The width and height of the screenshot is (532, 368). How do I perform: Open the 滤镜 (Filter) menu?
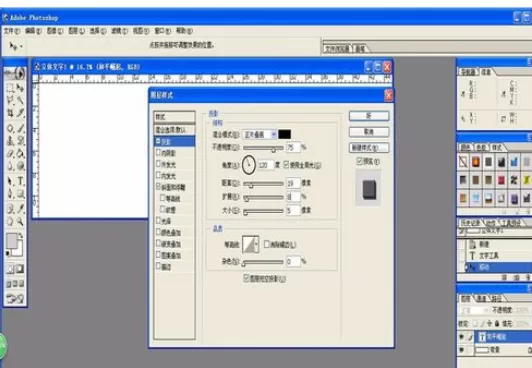pyautogui.click(x=119, y=31)
